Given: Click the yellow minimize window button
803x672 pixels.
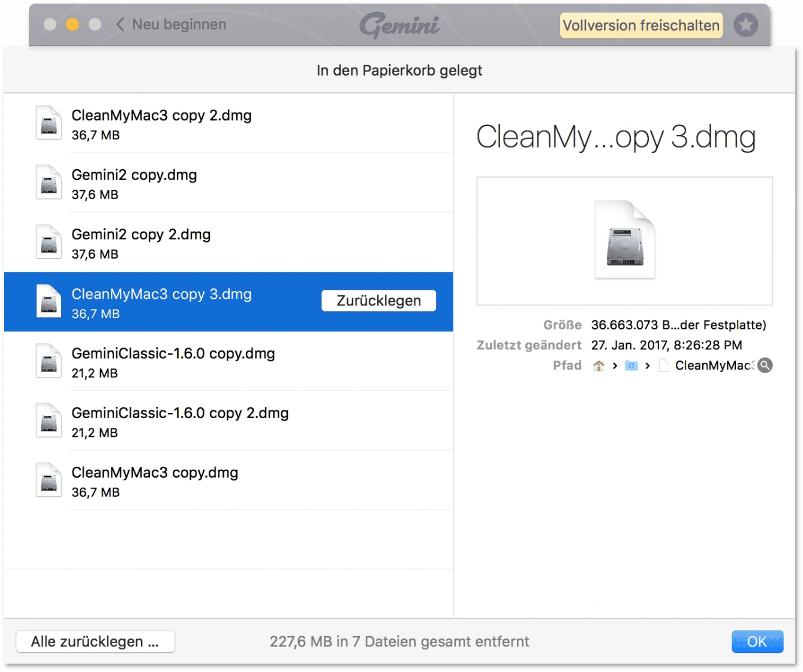Looking at the screenshot, I should (x=73, y=25).
